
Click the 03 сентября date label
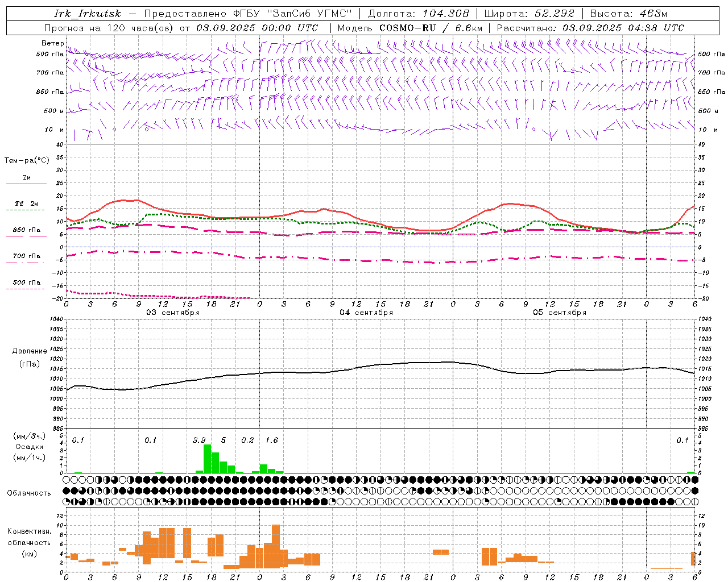(x=173, y=313)
